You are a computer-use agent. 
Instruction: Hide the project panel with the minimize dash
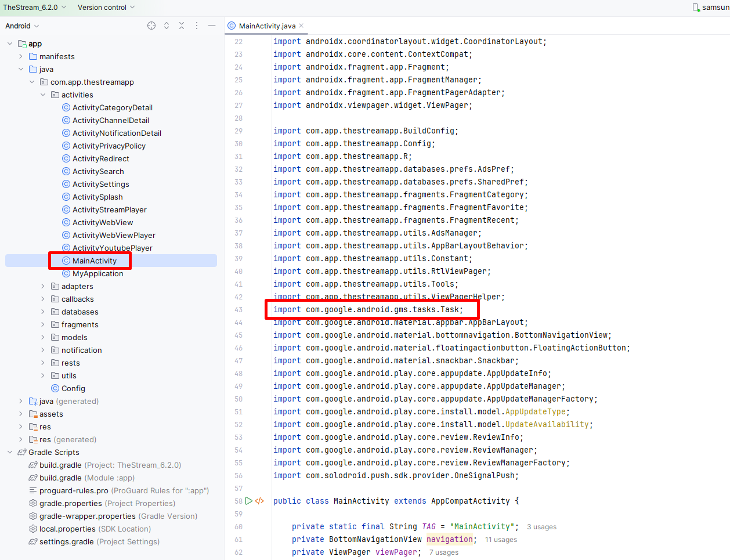pyautogui.click(x=212, y=26)
